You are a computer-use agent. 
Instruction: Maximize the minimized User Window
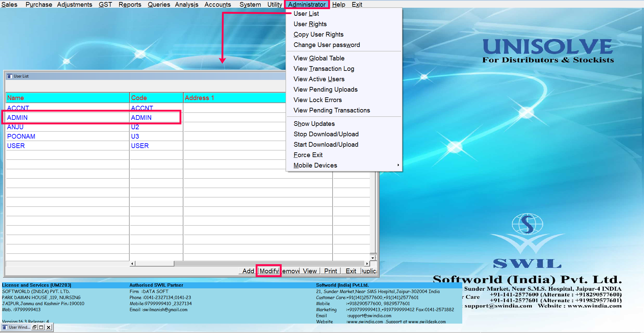point(41,327)
